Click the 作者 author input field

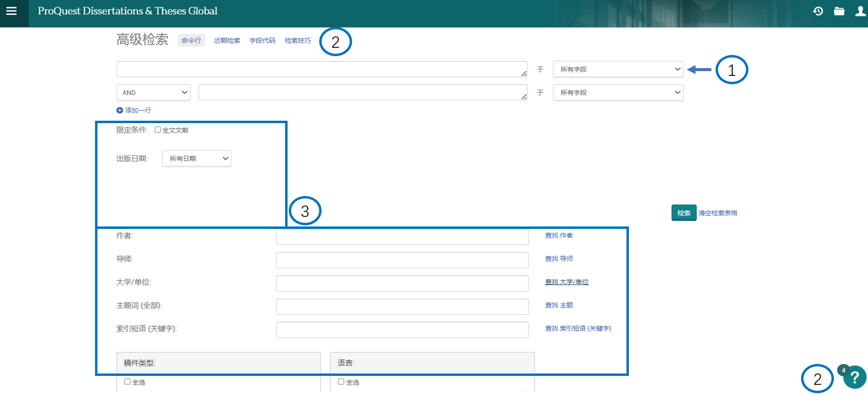coord(402,237)
